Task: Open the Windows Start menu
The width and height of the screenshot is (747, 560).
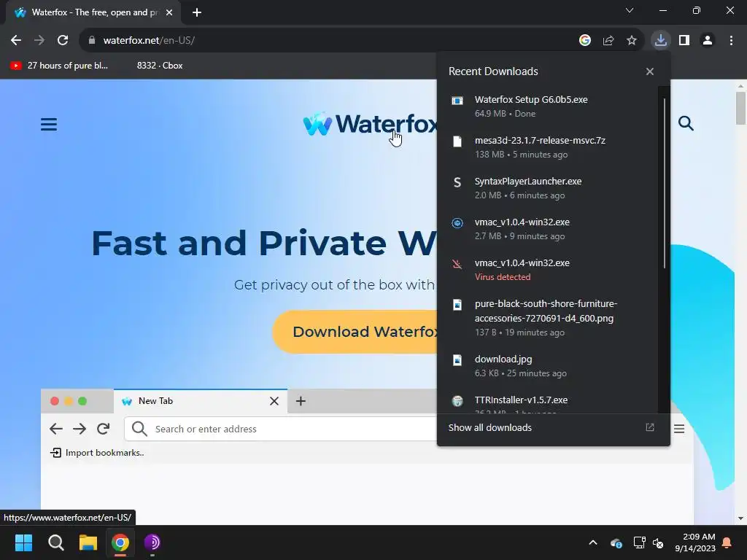Action: point(23,542)
